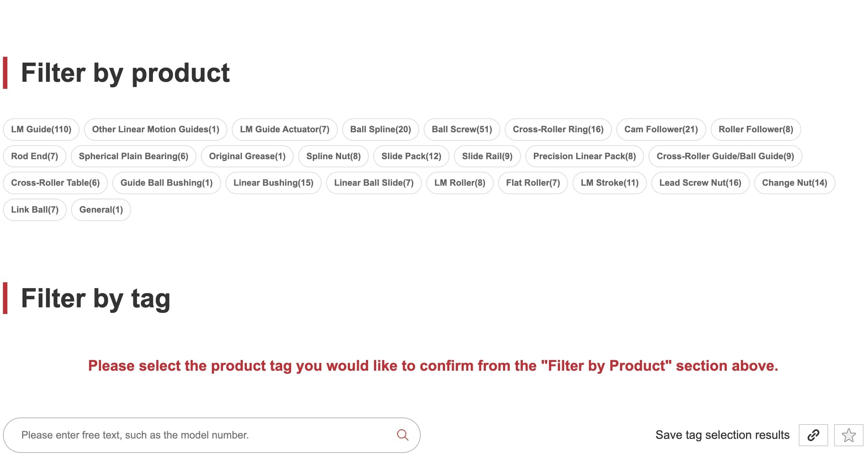Click the Original Grease(1) tag
Image resolution: width=868 pixels, height=468 pixels.
(247, 156)
